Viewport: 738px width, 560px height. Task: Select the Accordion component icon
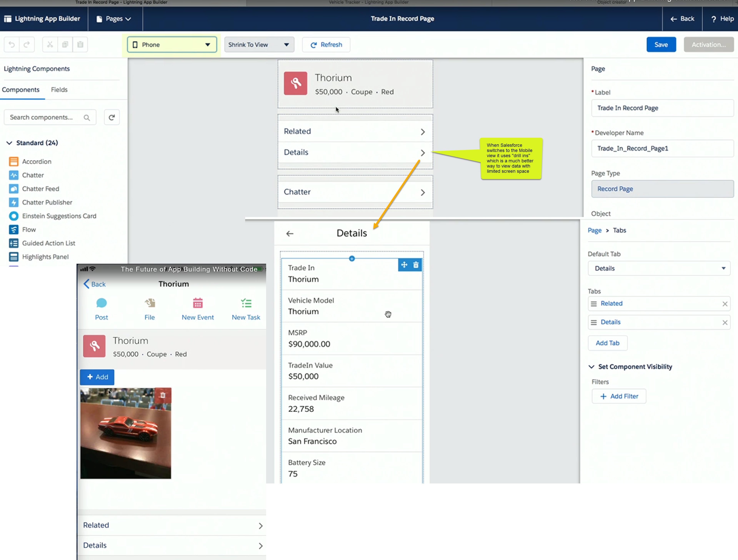click(x=14, y=162)
